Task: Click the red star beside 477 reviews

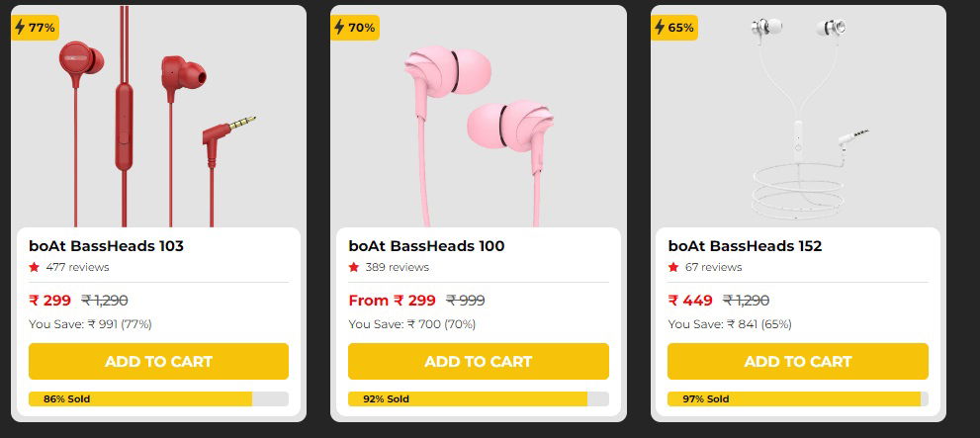Action: click(x=35, y=267)
